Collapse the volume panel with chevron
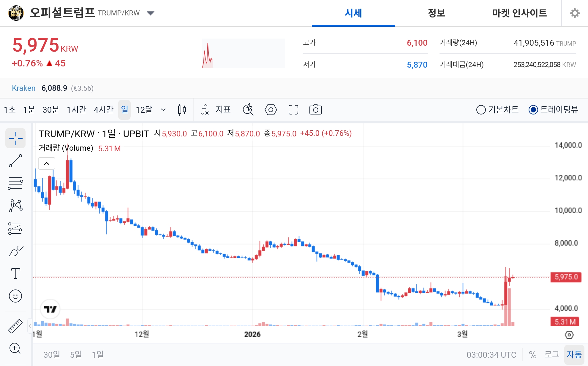The image size is (588, 366). 47,163
